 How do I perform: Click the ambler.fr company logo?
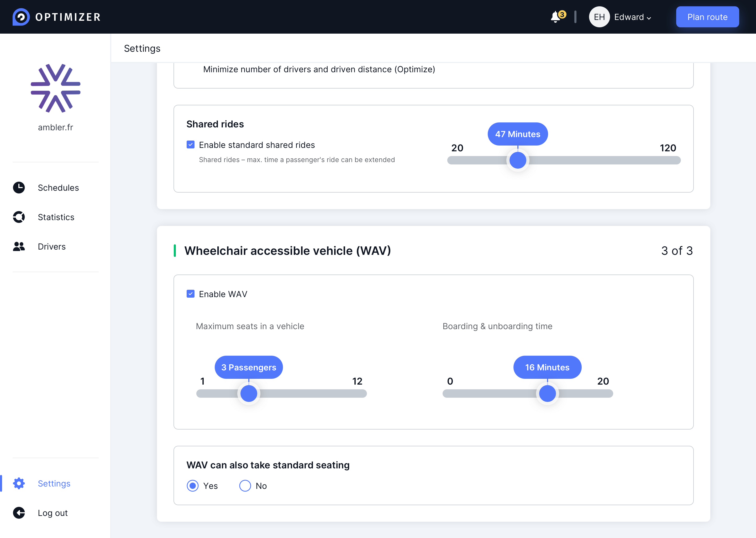pos(56,88)
